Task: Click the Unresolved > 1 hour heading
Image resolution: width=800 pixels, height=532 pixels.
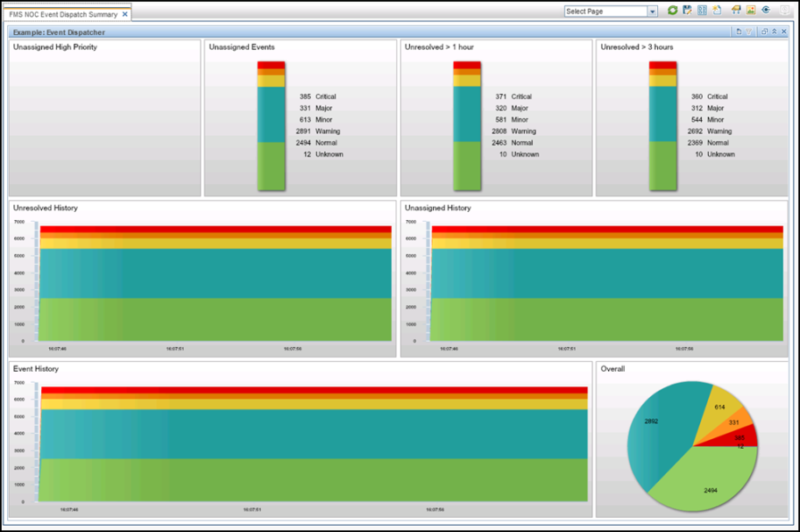Action: 439,47
